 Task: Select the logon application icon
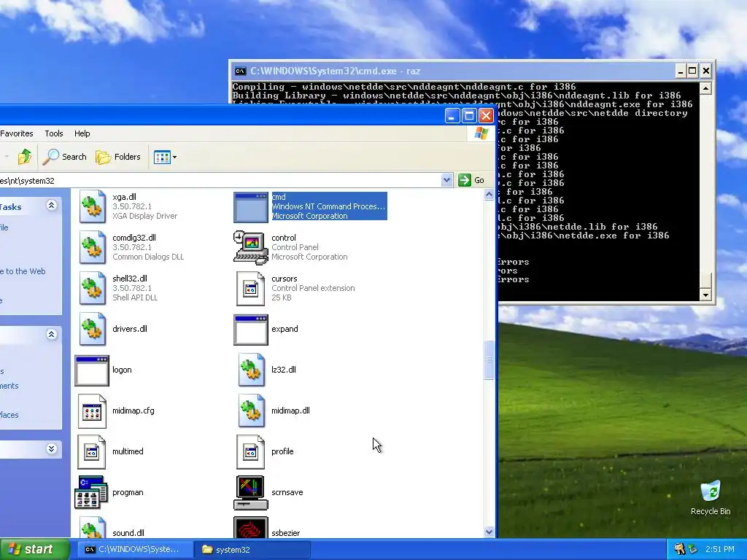(x=92, y=370)
